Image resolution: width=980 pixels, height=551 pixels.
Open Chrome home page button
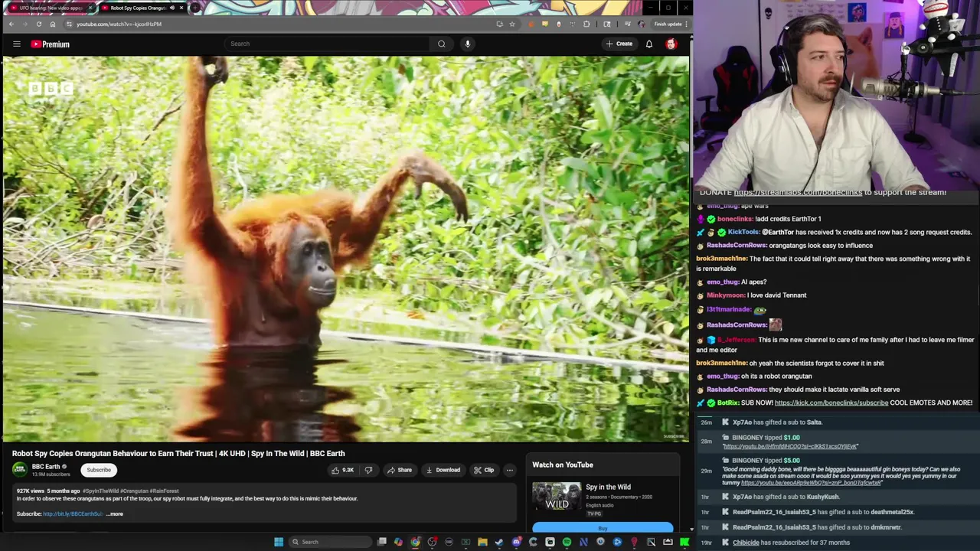click(x=52, y=24)
